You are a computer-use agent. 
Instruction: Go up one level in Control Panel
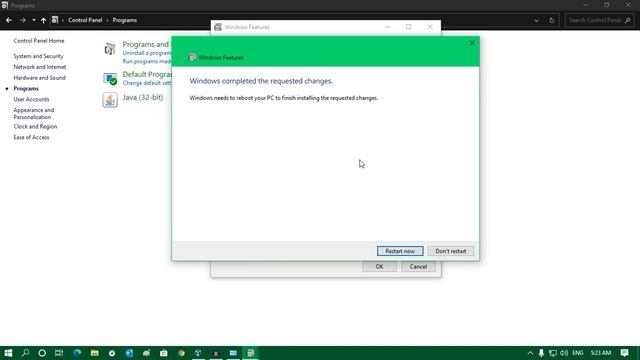43,20
